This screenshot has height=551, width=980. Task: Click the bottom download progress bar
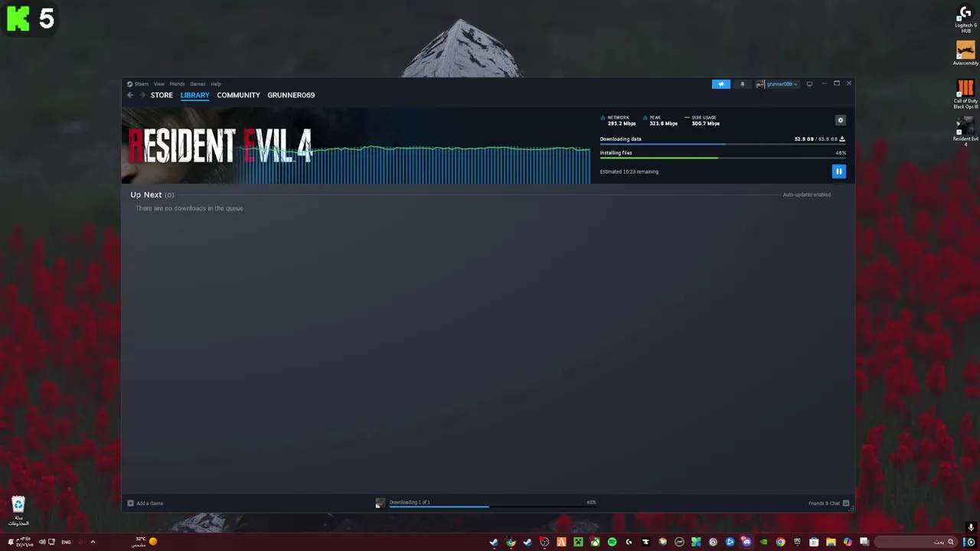492,507
